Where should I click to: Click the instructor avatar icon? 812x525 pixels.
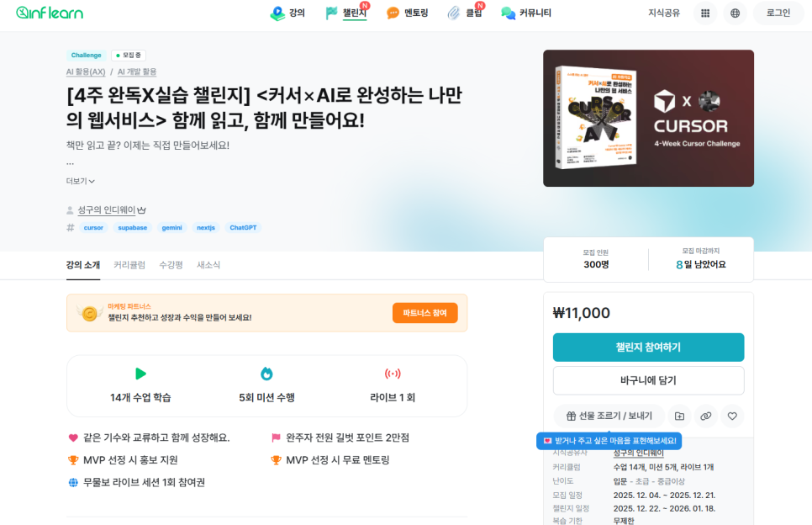click(x=70, y=210)
